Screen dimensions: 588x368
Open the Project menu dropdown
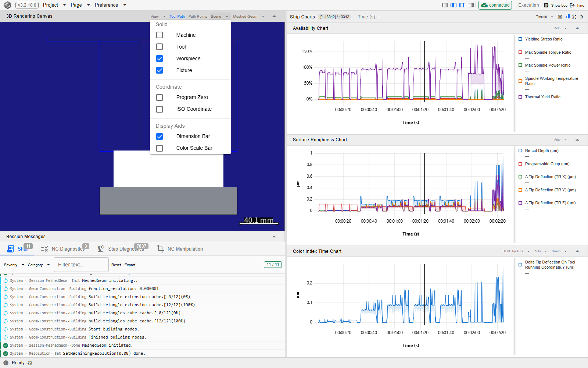54,5
